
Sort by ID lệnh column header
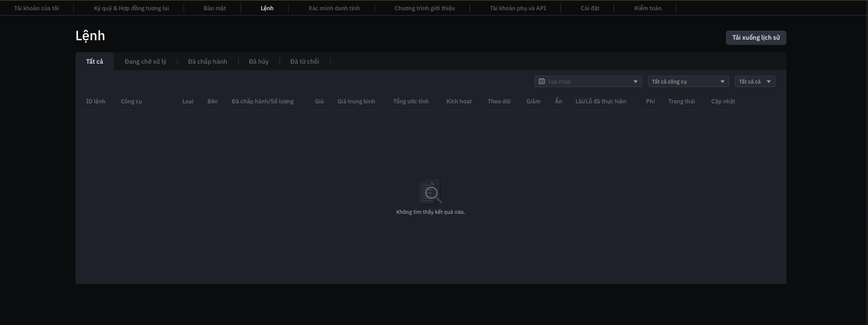(x=95, y=102)
